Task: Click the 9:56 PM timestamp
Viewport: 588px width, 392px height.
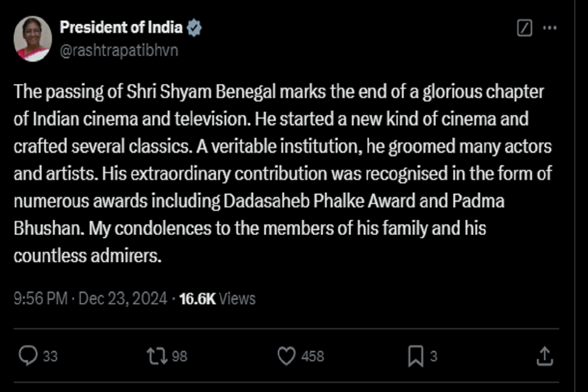Action: click(x=40, y=298)
